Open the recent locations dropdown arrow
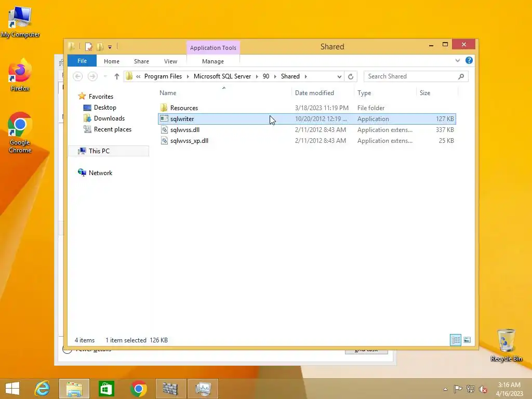The image size is (532, 399). click(105, 76)
